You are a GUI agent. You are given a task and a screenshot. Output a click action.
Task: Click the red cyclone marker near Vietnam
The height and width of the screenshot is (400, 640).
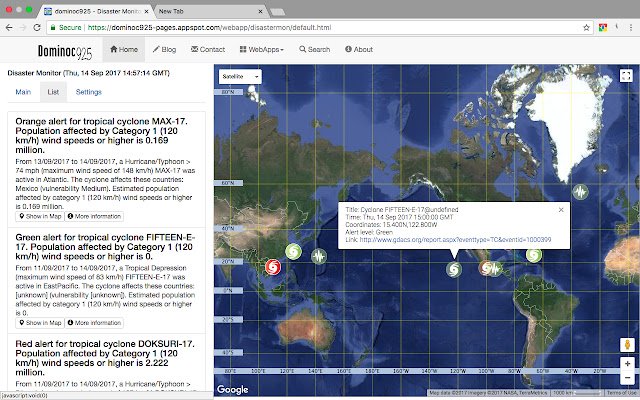coord(273,267)
